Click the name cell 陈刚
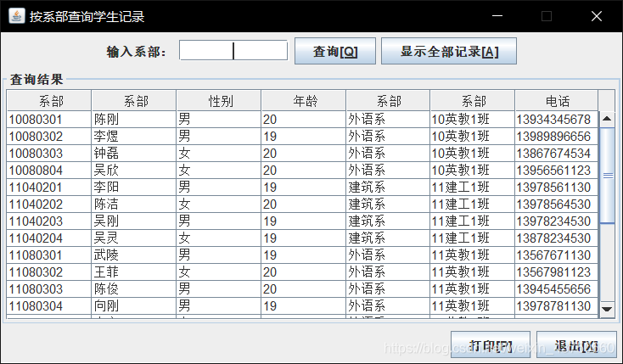Viewport: 623px width, 364px height. pyautogui.click(x=134, y=120)
